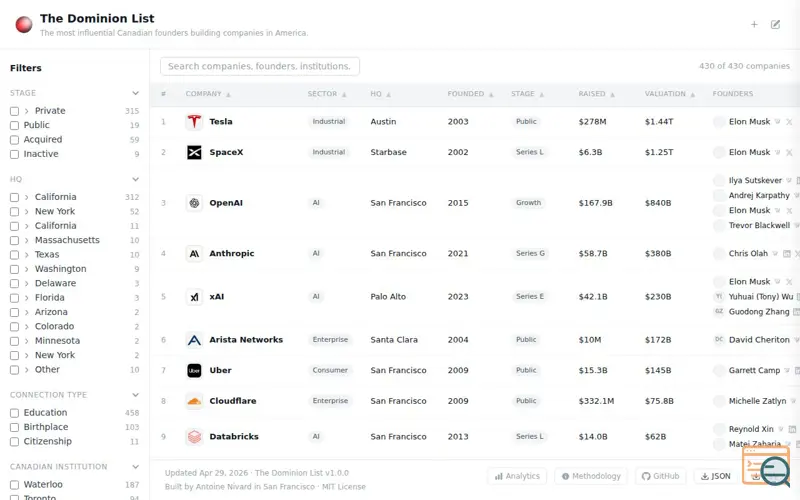800x500 pixels.
Task: Click the Arista Networks logo icon
Action: tap(194, 340)
